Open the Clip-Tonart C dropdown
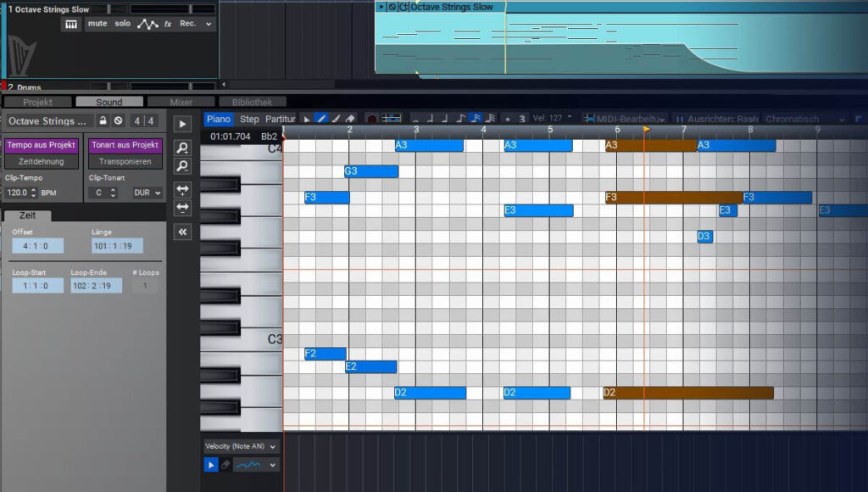868x492 pixels. point(103,193)
